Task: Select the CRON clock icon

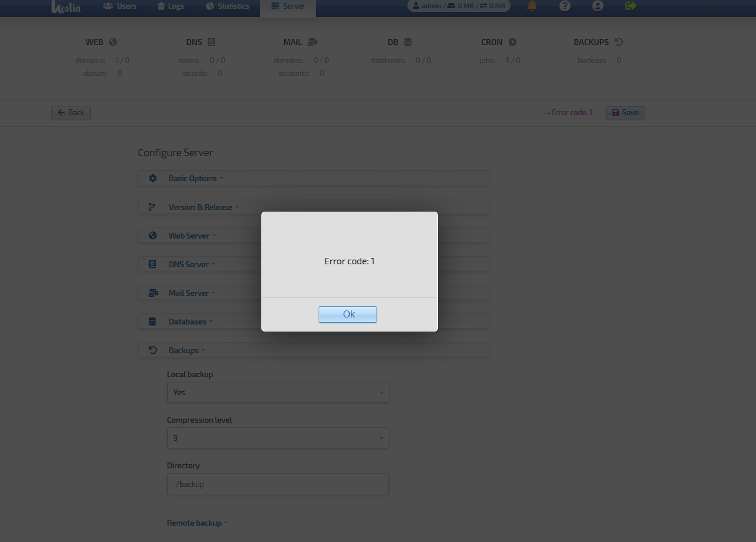Action: [x=512, y=42]
